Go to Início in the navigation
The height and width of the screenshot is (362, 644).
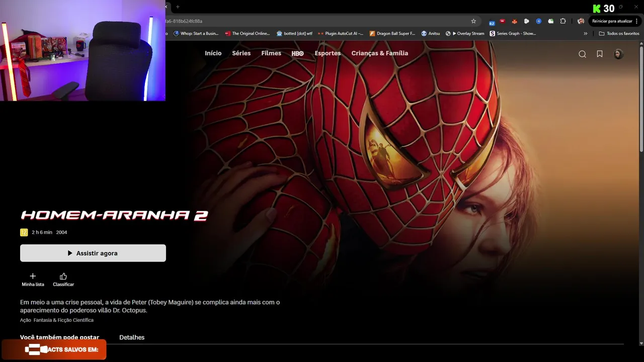click(x=213, y=53)
